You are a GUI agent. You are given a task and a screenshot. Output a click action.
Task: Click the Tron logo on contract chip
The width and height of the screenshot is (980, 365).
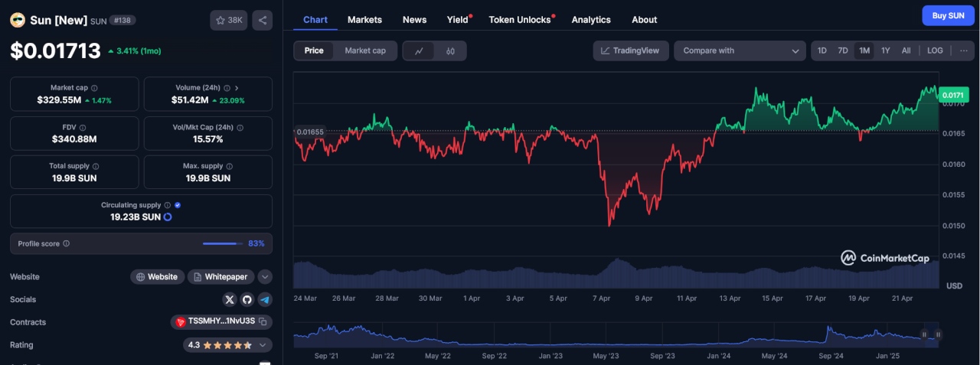tap(181, 322)
